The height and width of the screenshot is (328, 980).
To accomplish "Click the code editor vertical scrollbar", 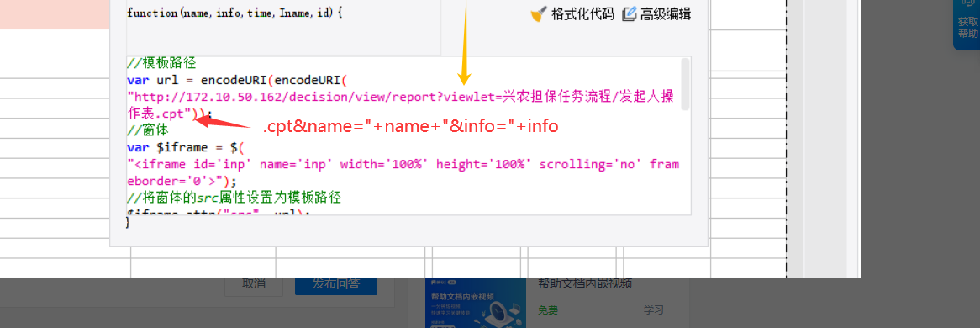I will pos(686,84).
